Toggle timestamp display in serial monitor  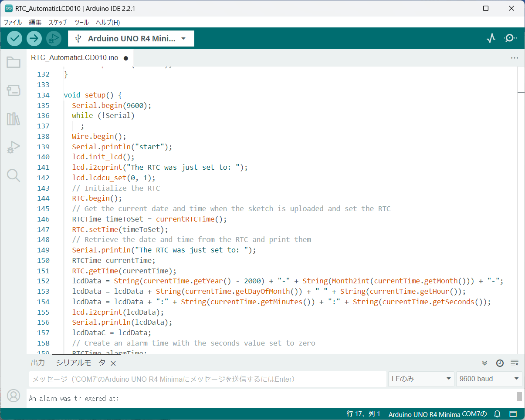500,363
